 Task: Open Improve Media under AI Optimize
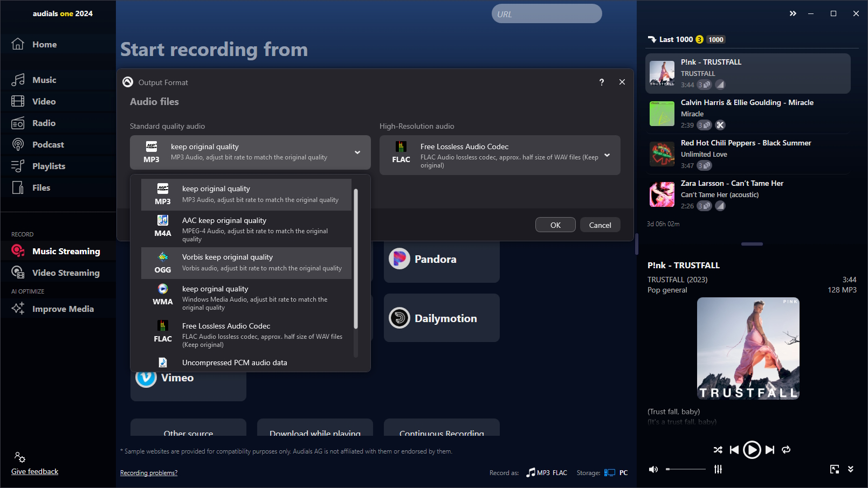[x=63, y=309]
